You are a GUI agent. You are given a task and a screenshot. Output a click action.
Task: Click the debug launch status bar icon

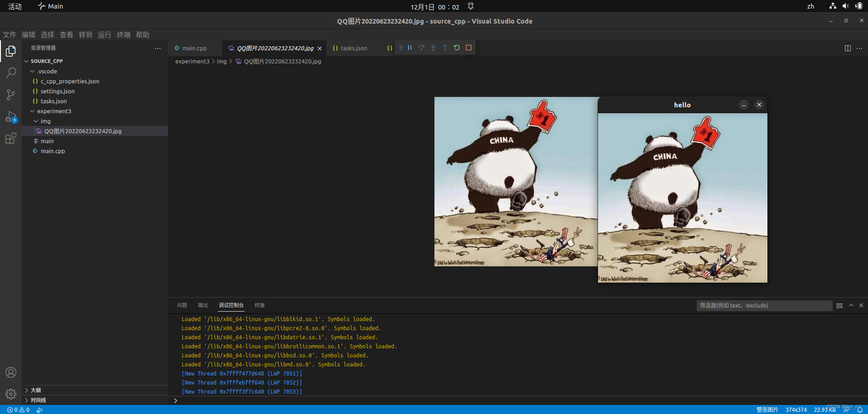(40, 410)
